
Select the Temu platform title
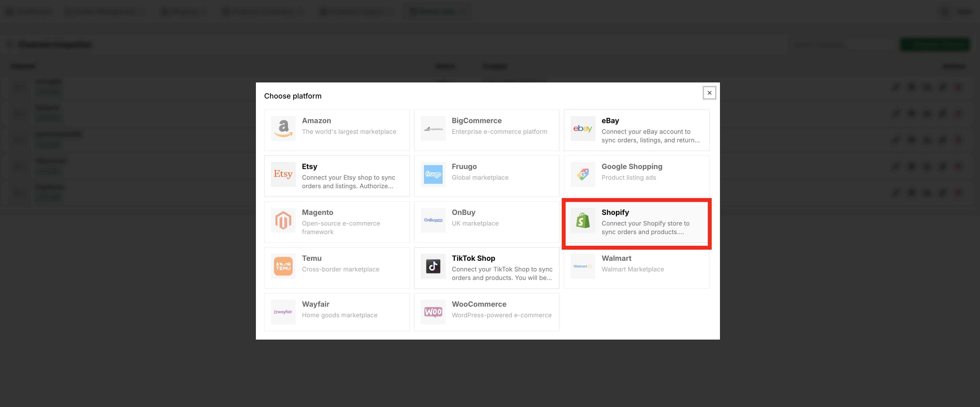312,258
